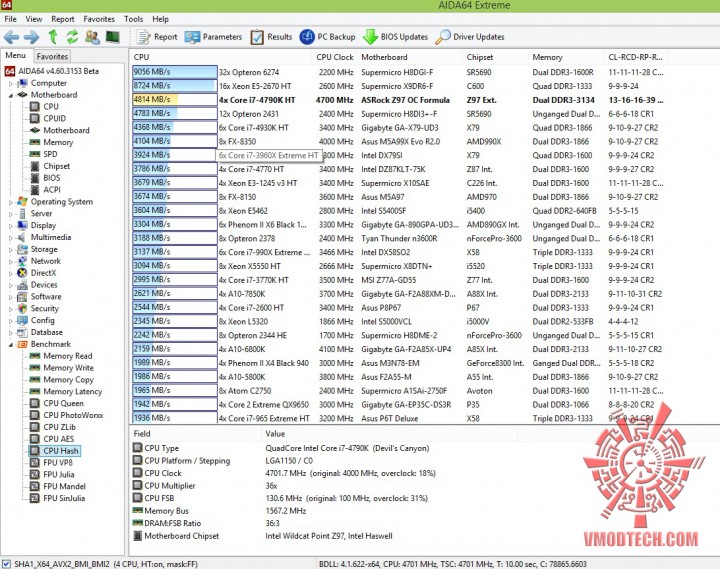Screen dimensions: 720x569
Task: Open the Help menu
Action: [x=160, y=19]
